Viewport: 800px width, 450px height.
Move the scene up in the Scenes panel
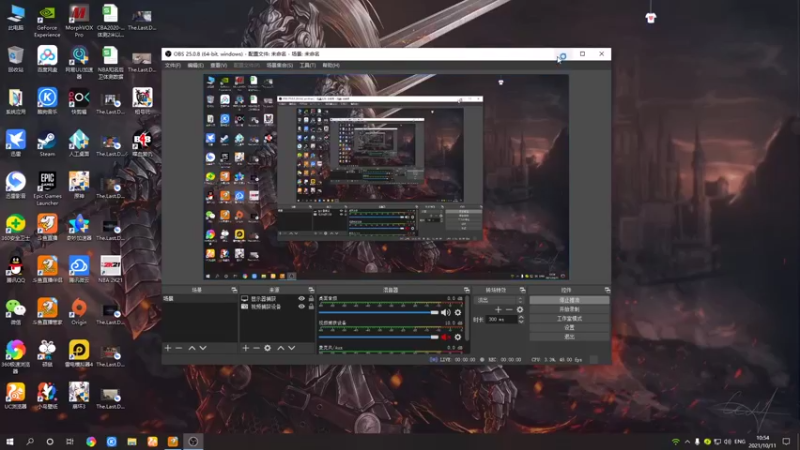(x=192, y=348)
